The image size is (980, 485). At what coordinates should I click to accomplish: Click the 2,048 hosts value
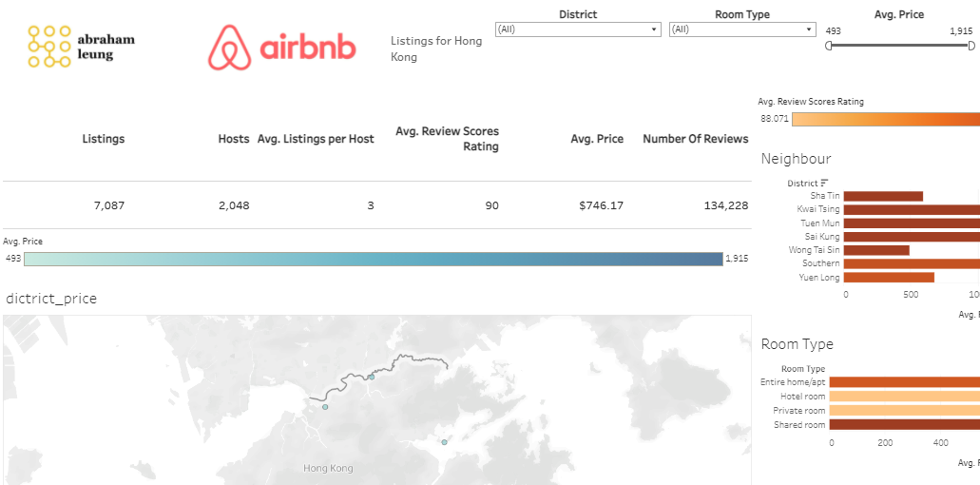(234, 205)
